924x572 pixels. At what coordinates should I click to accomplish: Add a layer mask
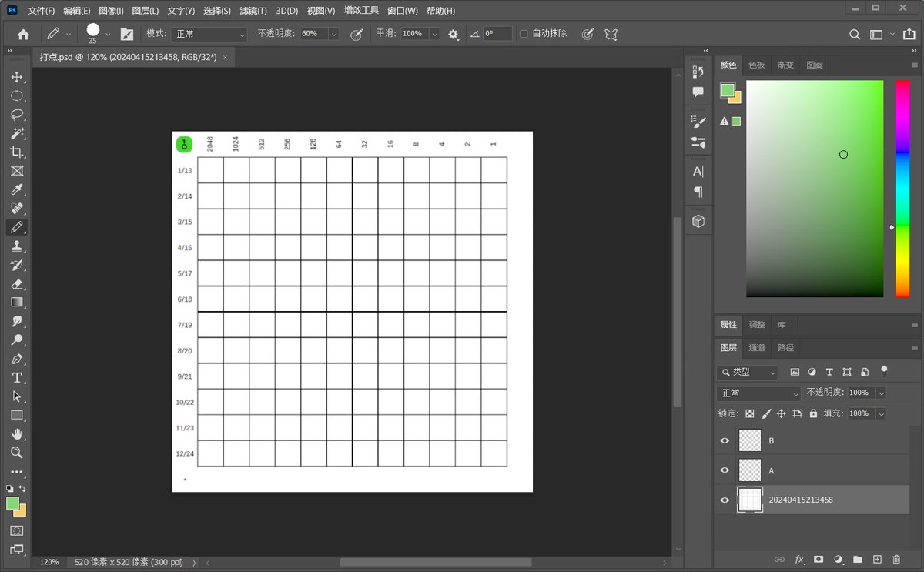pyautogui.click(x=819, y=560)
